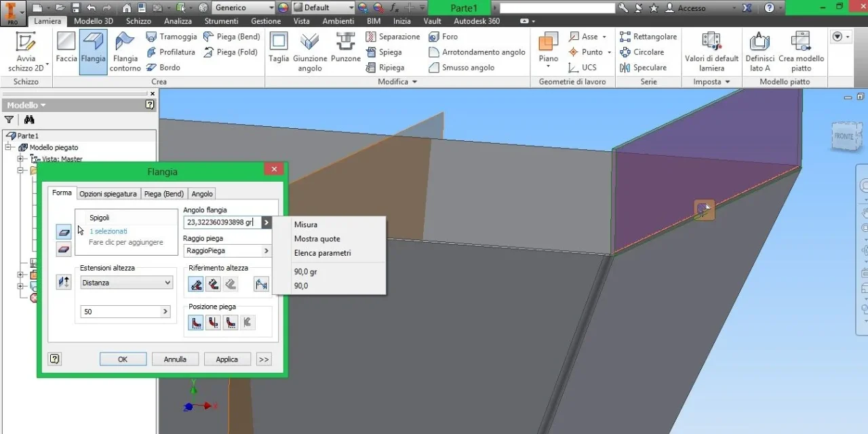This screenshot has height=434, width=868.
Task: Click the Taglia tool icon
Action: click(279, 47)
